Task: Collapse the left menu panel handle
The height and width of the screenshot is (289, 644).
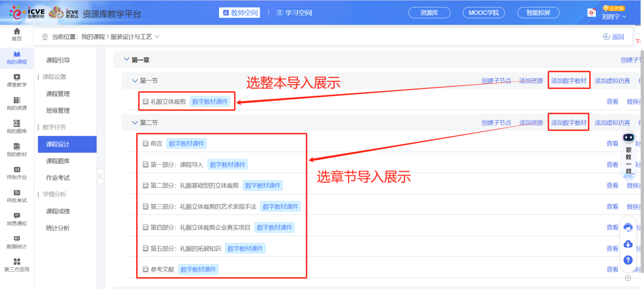Action: coord(100,177)
